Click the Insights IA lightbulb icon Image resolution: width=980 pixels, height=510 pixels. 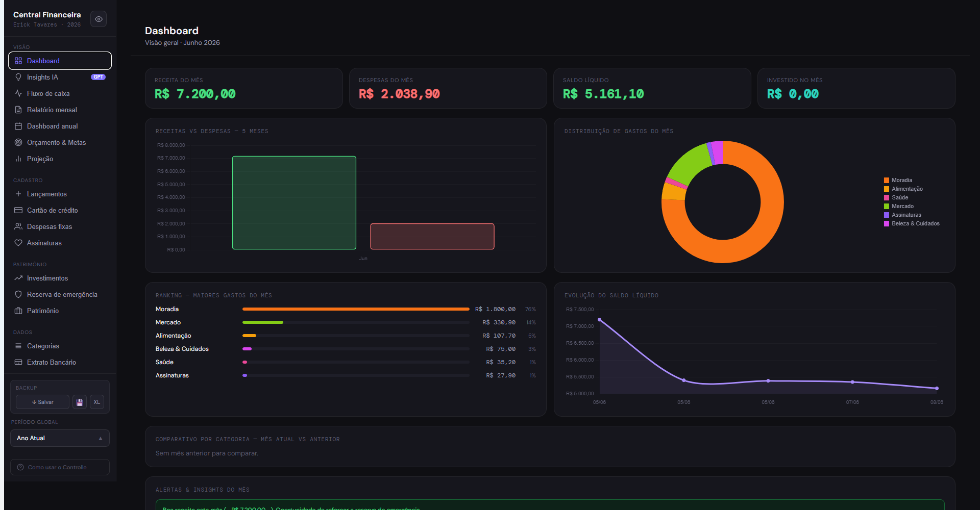(x=18, y=77)
